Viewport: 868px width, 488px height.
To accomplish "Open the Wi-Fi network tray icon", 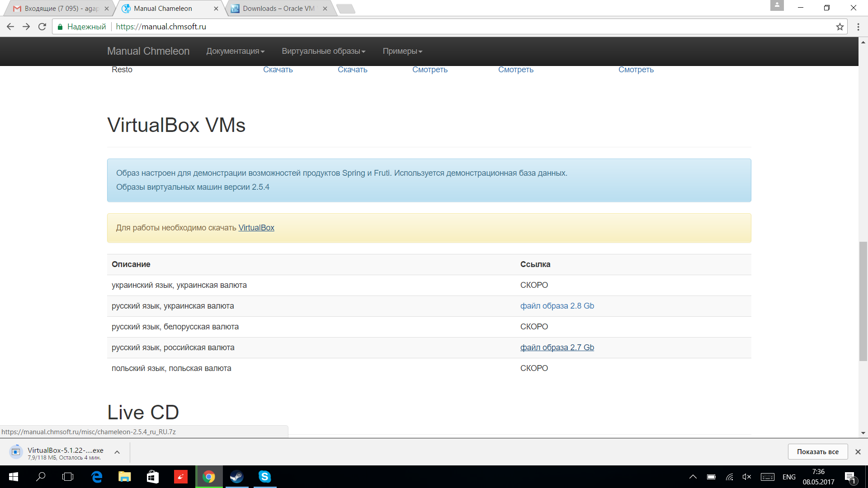I will tap(729, 477).
